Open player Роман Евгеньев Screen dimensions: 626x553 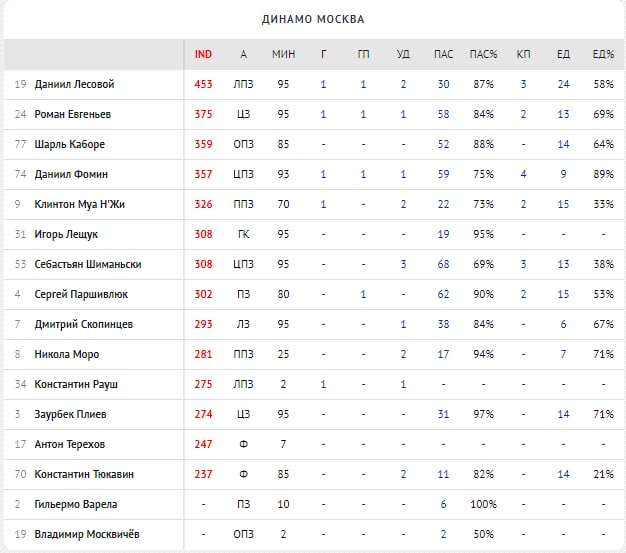(73, 114)
